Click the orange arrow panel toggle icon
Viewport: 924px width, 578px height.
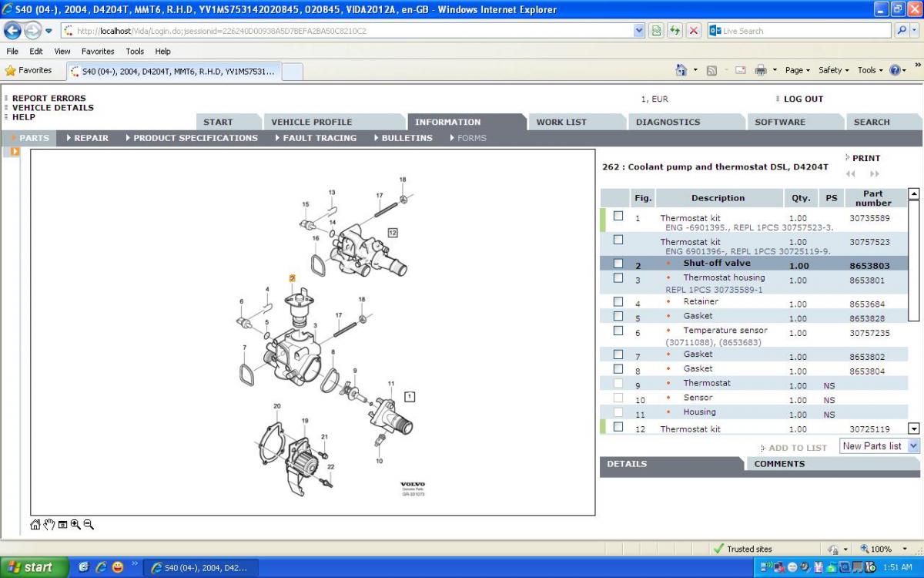pos(15,151)
